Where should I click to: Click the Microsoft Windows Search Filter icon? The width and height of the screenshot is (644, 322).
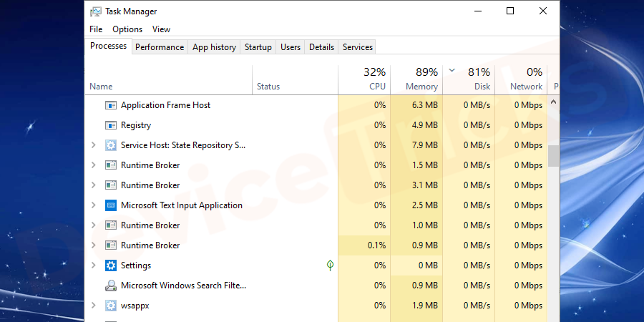coord(111,286)
